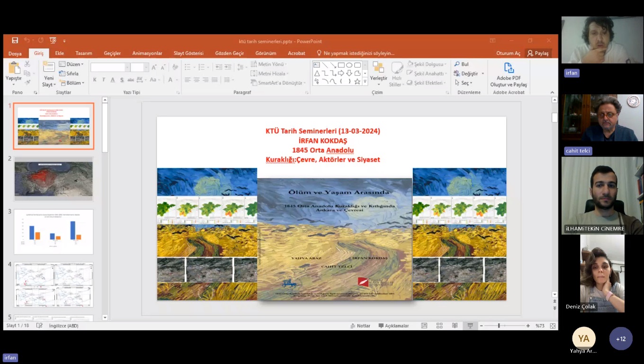Clear all formatting using the eraser A icon
644x364 pixels.
pos(175,67)
